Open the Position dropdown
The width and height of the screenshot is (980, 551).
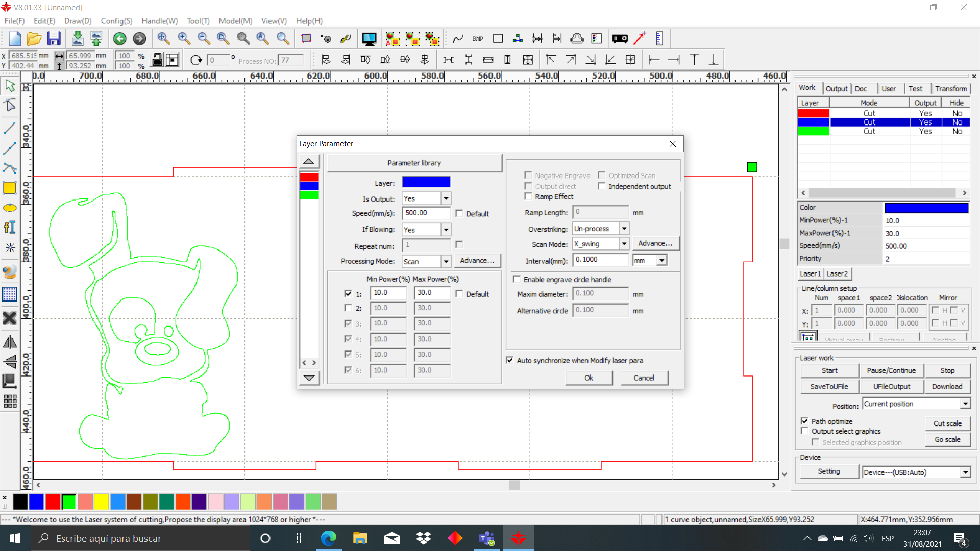[965, 404]
